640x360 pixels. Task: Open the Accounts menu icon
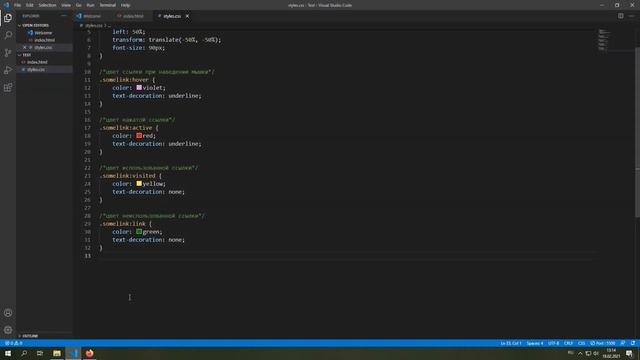click(x=8, y=313)
